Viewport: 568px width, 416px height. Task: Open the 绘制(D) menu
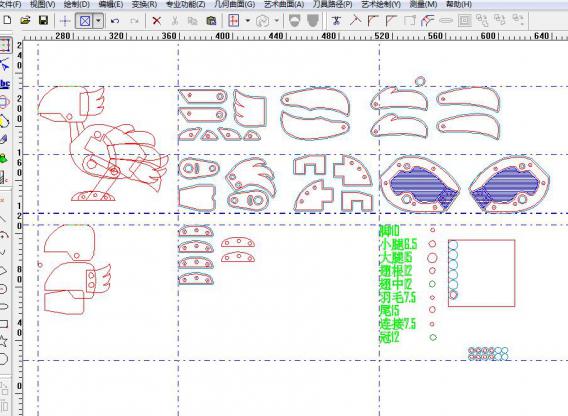coord(76,4)
